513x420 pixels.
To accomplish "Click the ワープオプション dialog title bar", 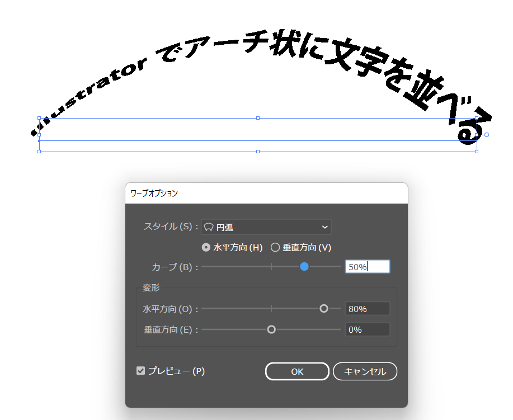I will 266,194.
